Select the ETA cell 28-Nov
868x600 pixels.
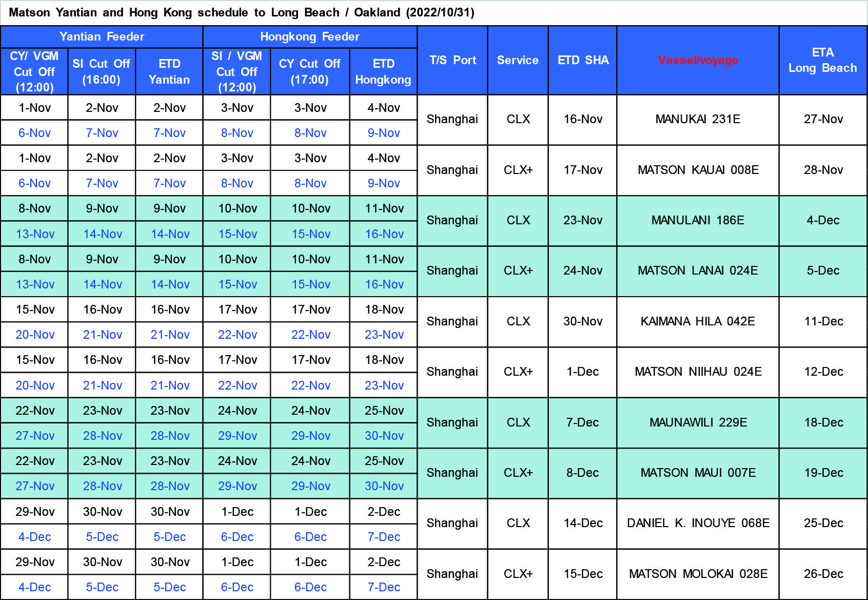[823, 170]
